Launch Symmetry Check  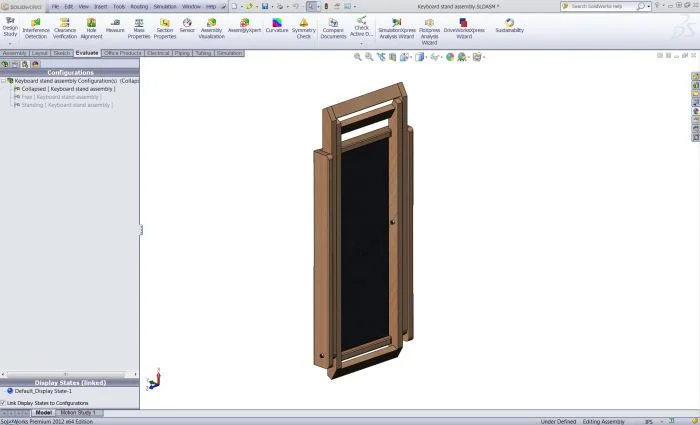pyautogui.click(x=304, y=27)
